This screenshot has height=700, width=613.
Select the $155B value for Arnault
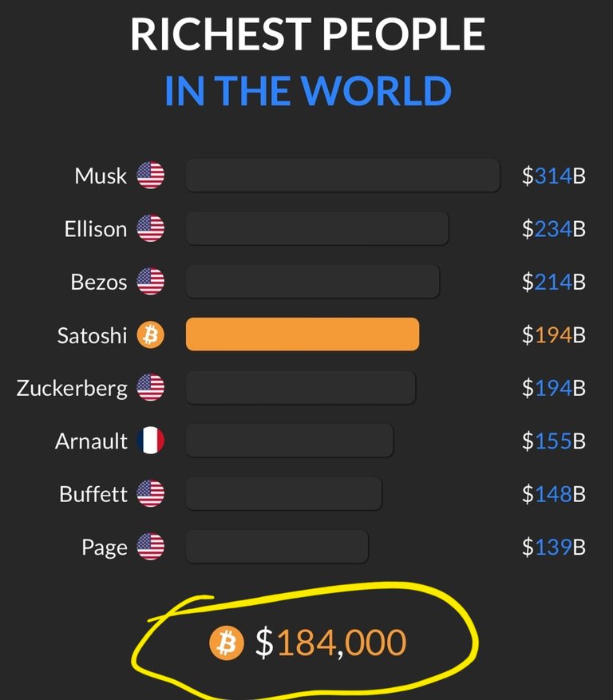coord(554,441)
